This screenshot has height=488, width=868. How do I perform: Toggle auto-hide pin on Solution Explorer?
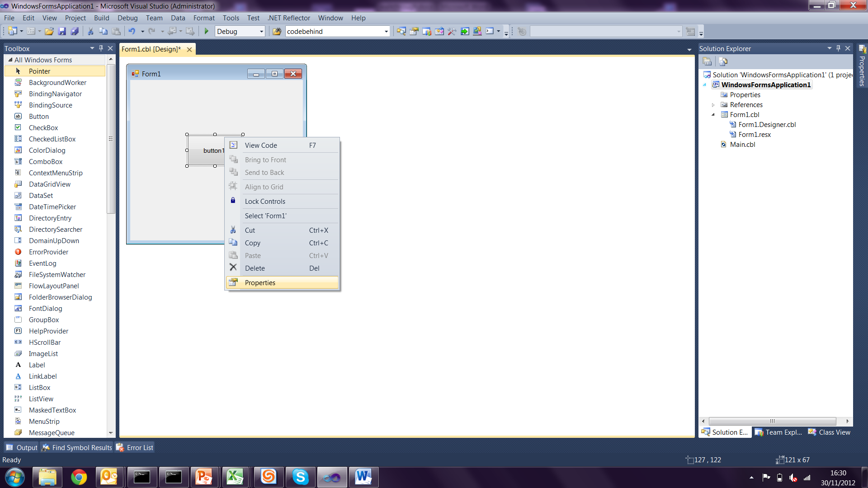pyautogui.click(x=838, y=48)
